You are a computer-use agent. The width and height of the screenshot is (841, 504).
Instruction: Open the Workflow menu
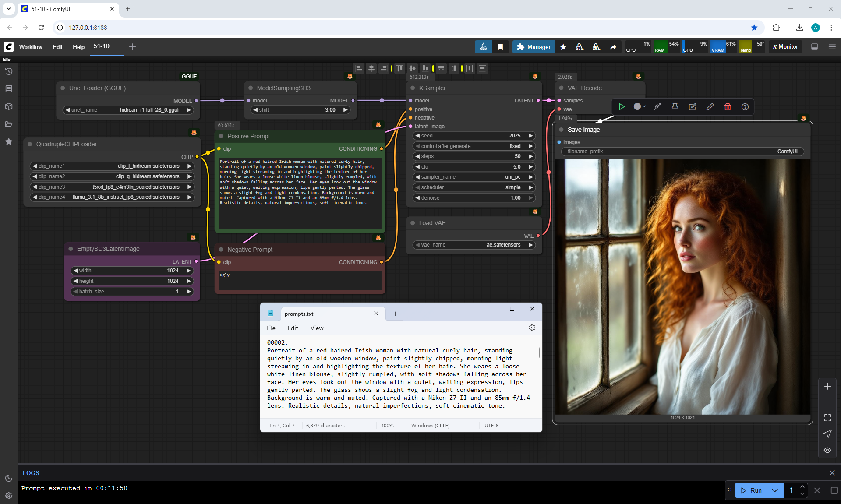click(x=31, y=47)
